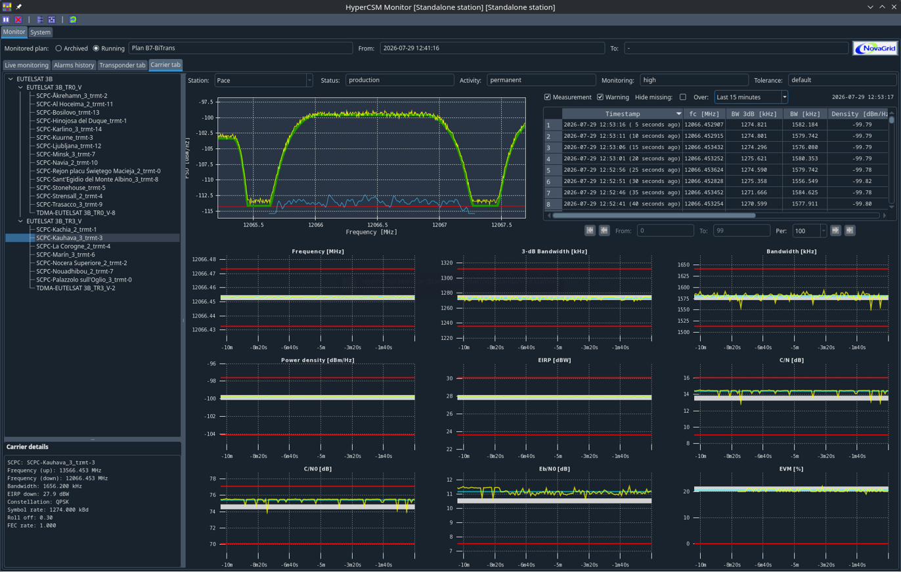The height and width of the screenshot is (588, 901).
Task: Select SCPC-Minsk_3_trmt-7 carrier
Action: click(66, 154)
